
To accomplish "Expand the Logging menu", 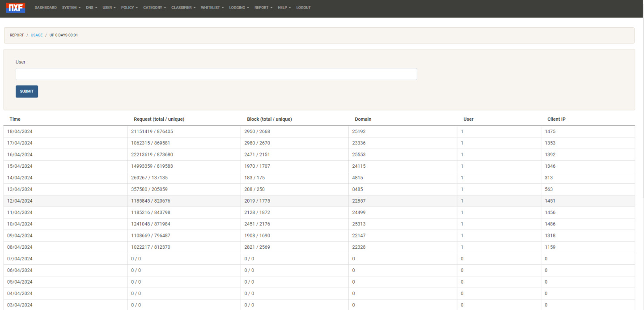I will 239,8.
